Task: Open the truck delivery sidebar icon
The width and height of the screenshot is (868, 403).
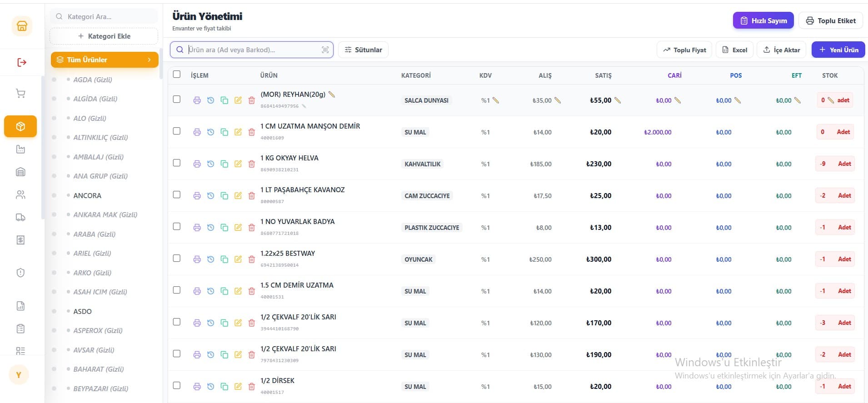Action: pyautogui.click(x=20, y=217)
